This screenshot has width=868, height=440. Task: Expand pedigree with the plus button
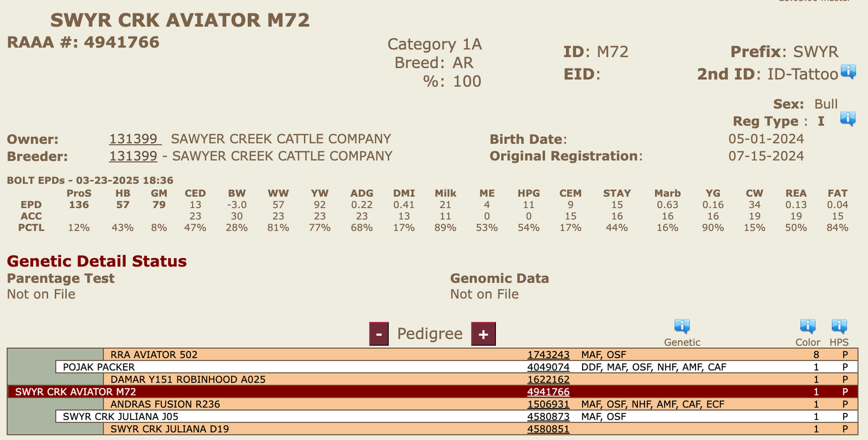click(483, 334)
